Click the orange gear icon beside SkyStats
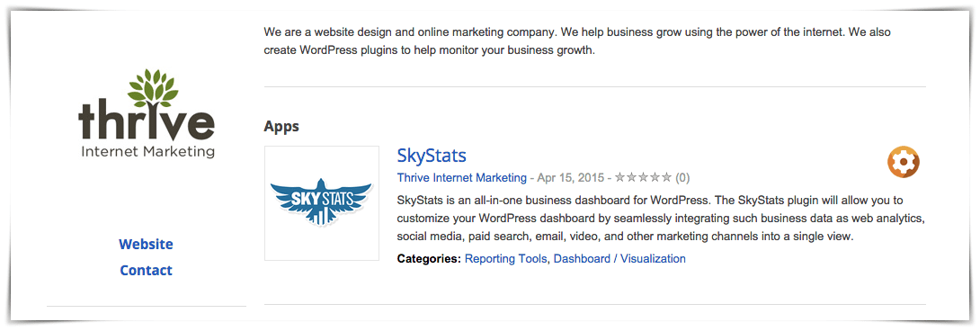The width and height of the screenshot is (980, 331). tap(903, 162)
